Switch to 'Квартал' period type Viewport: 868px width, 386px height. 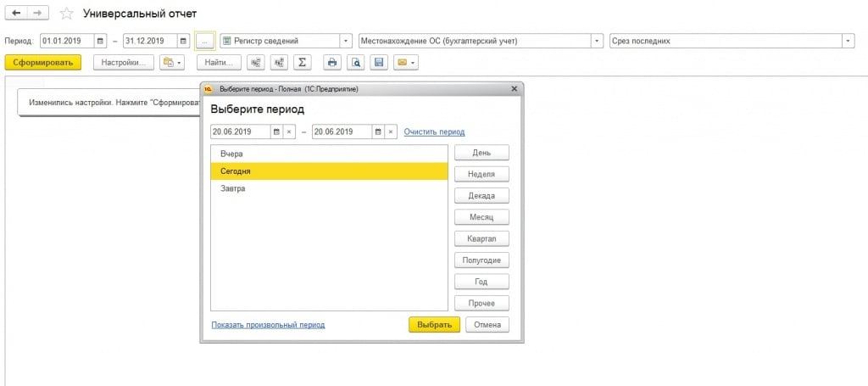(481, 238)
